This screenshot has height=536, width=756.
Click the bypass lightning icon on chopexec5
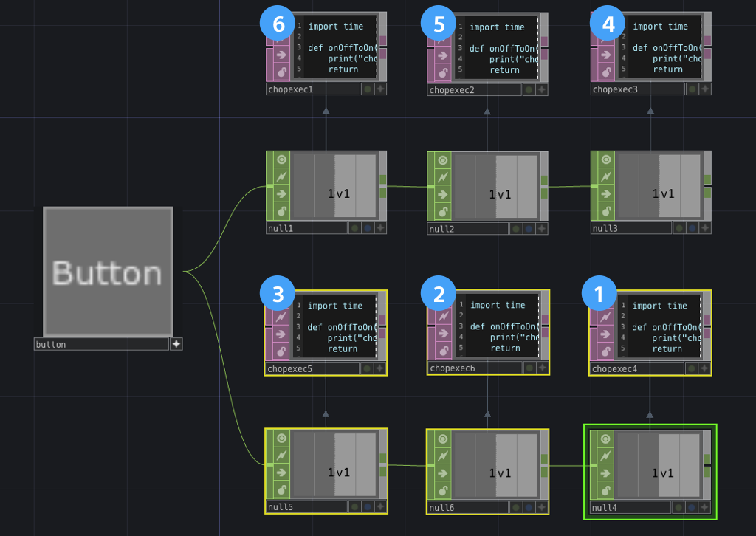(281, 316)
